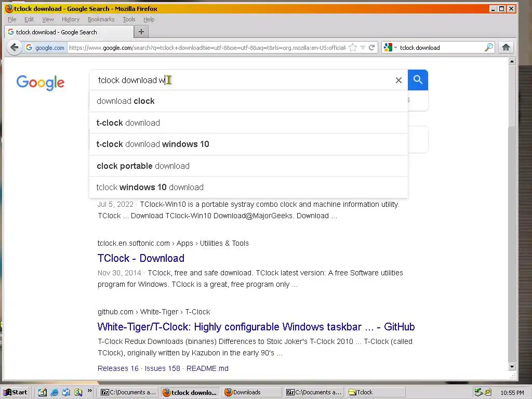
Task: Click the first quick launch notepad icon
Action: [42, 392]
